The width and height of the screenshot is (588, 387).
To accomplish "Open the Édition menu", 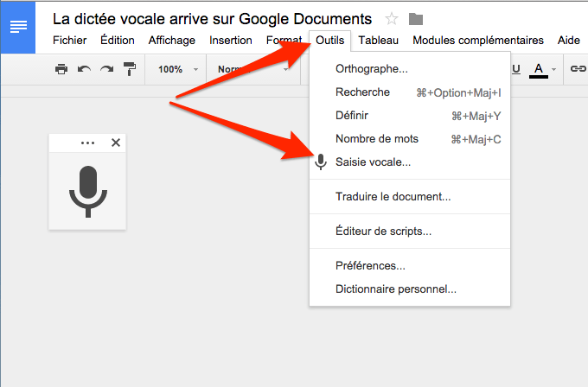I will point(118,40).
